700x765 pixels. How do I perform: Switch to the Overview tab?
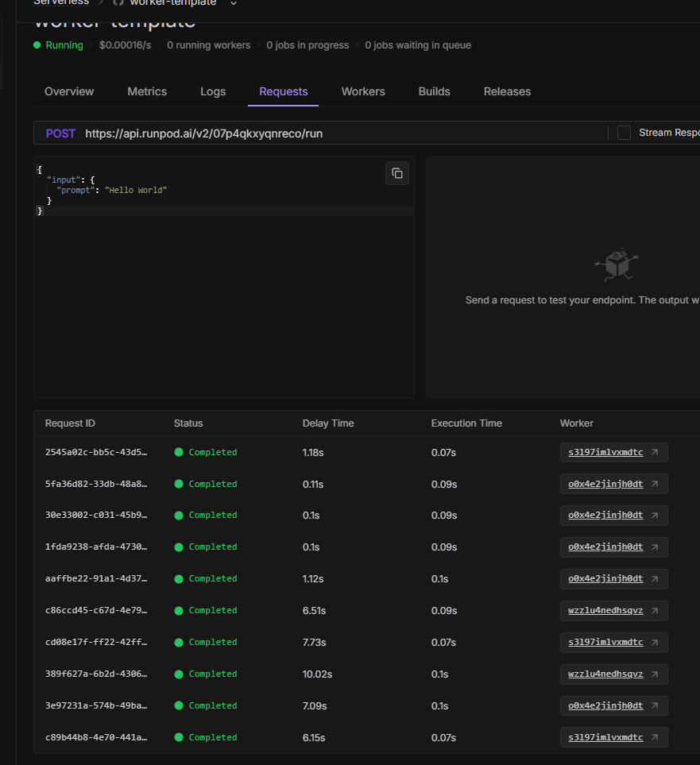pyautogui.click(x=69, y=91)
